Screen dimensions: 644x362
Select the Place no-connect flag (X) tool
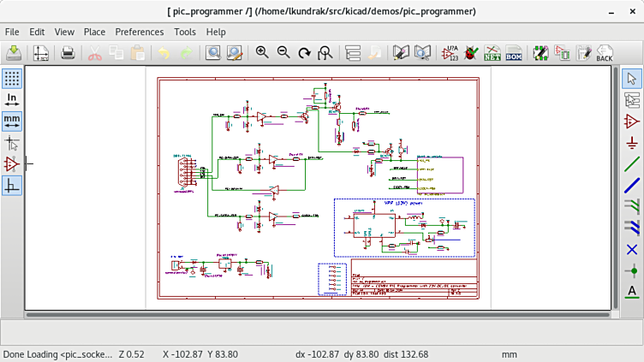click(x=632, y=249)
